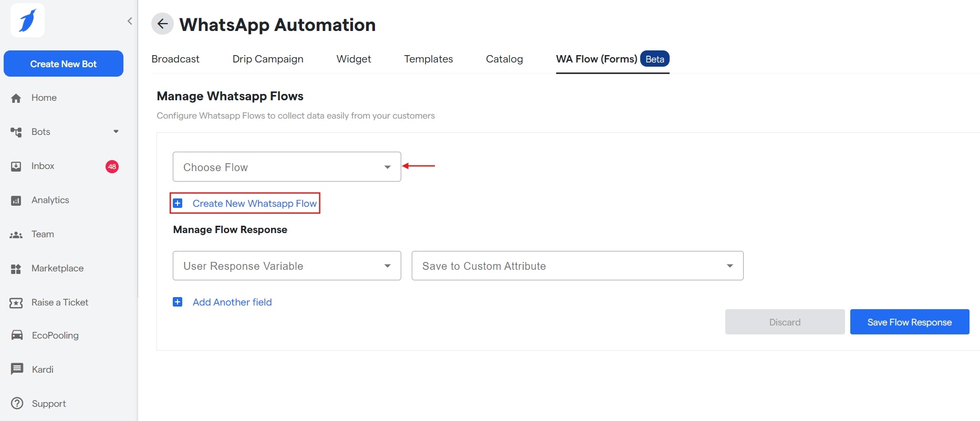Viewport: 980px width, 421px height.
Task: Click the Add Another field link
Action: (x=232, y=302)
